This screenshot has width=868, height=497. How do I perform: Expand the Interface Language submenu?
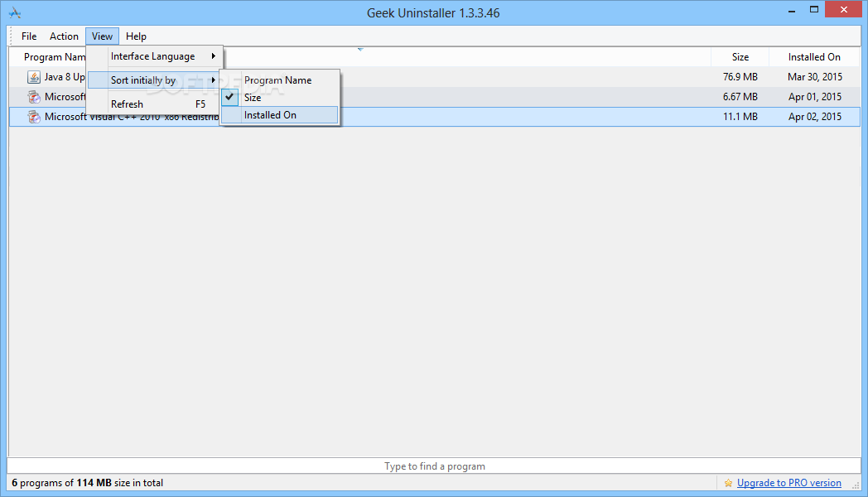[154, 56]
